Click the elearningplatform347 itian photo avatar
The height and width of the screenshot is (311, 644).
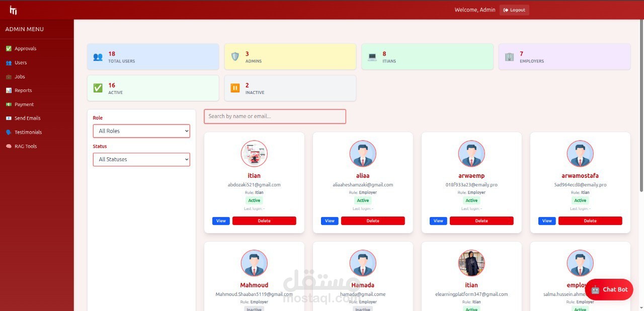pyautogui.click(x=471, y=263)
